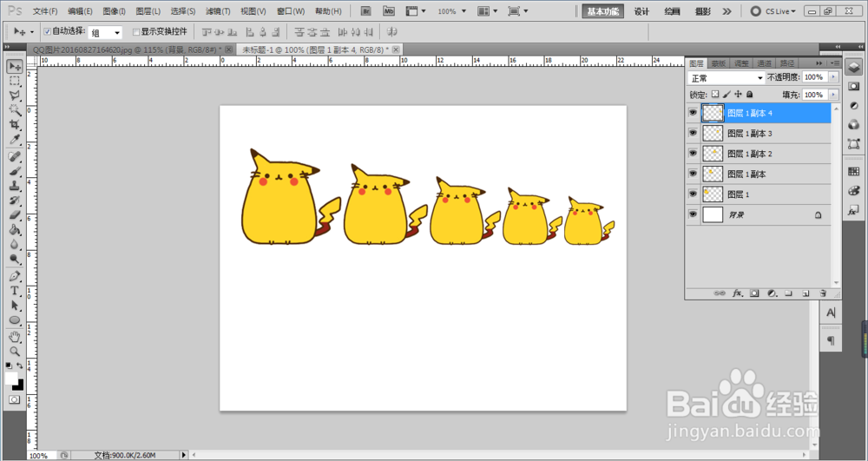The width and height of the screenshot is (868, 461).
Task: Hide layer 图层 1 副本 4
Action: coord(693,113)
